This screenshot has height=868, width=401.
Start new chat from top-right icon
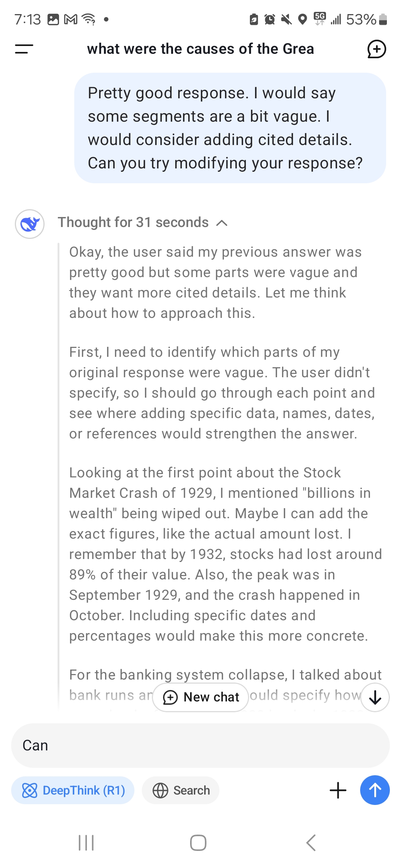pos(376,49)
